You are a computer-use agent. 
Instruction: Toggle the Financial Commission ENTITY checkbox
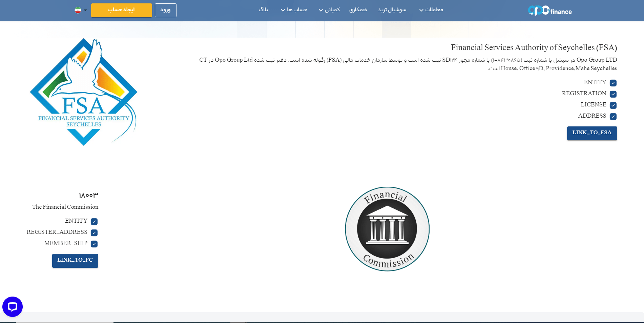[94, 221]
